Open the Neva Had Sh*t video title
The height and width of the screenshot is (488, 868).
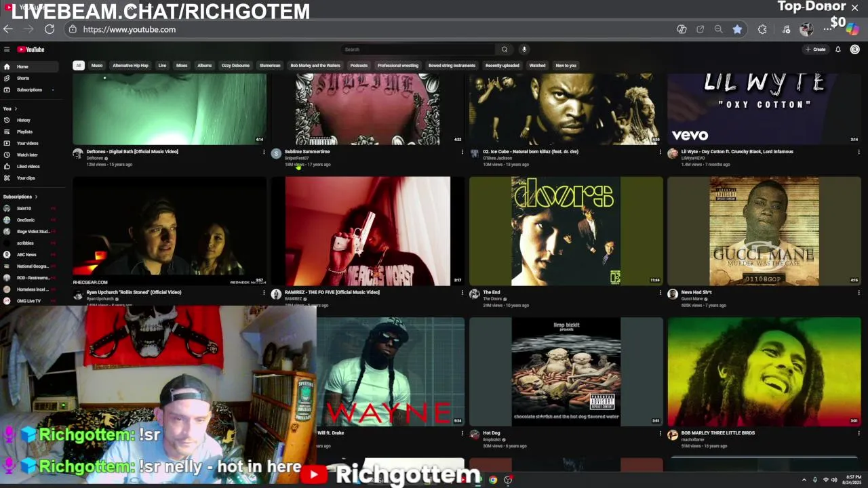pos(696,292)
